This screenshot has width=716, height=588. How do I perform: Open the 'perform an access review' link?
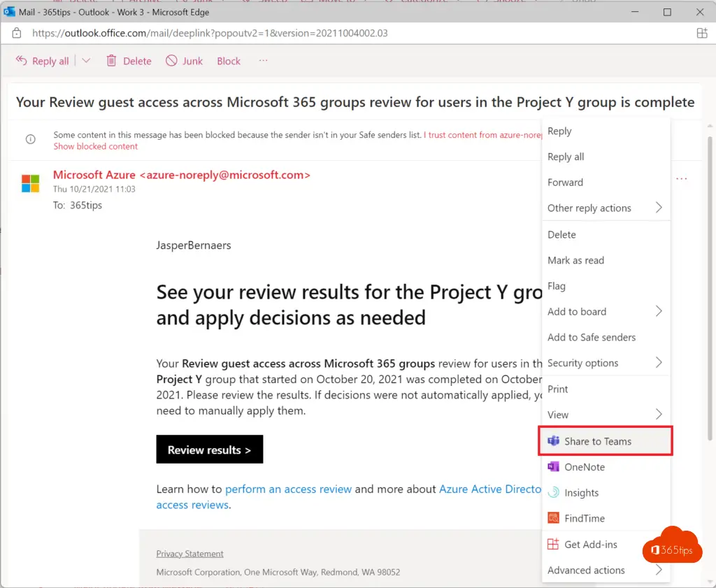click(288, 489)
